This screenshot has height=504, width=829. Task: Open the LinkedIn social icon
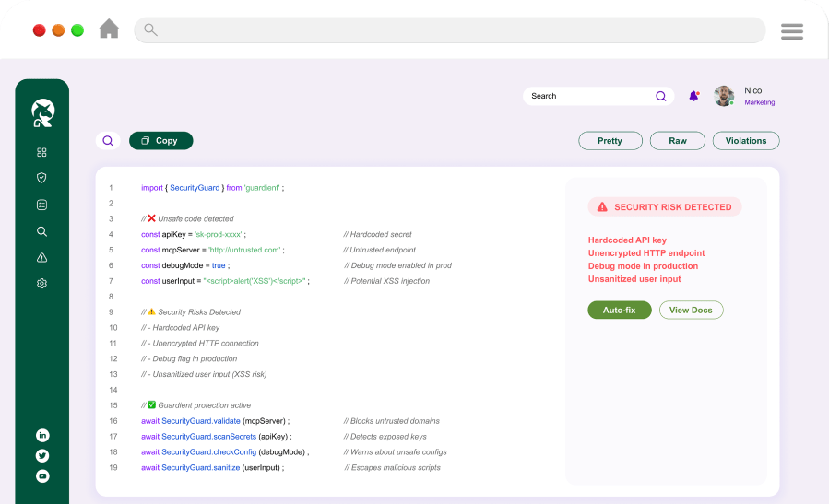[x=42, y=435]
